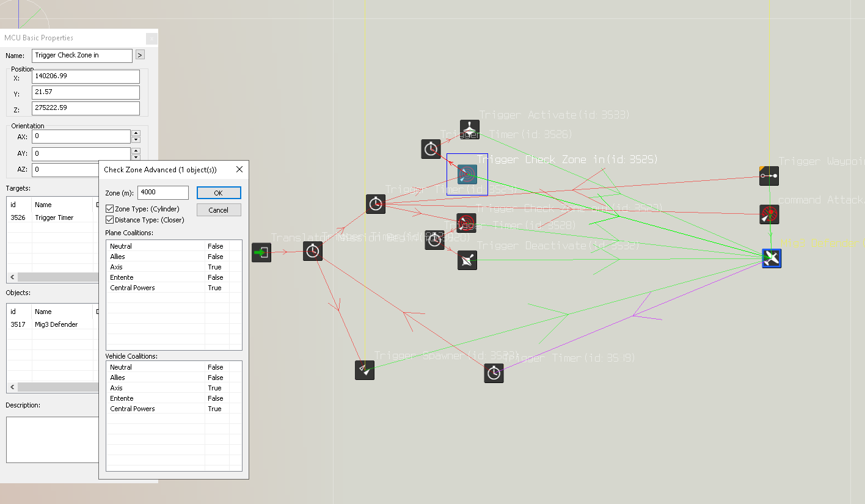The width and height of the screenshot is (865, 504).
Task: Click the Position Y input field
Action: coord(86,92)
